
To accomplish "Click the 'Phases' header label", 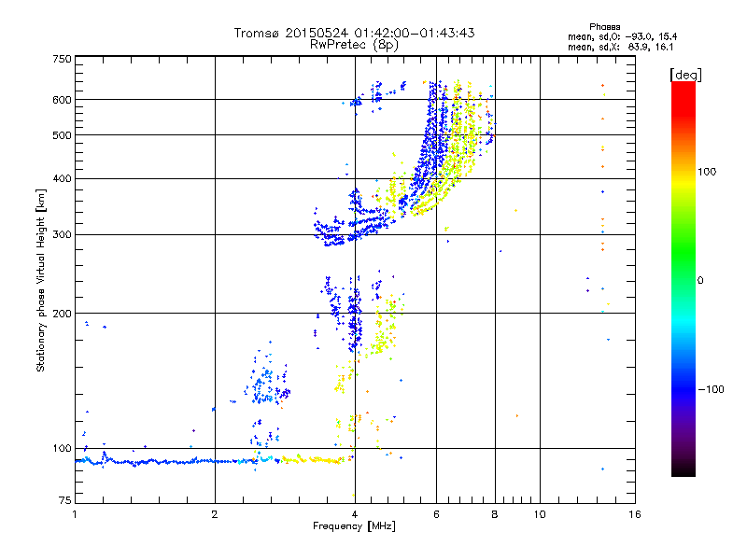I will pyautogui.click(x=604, y=27).
